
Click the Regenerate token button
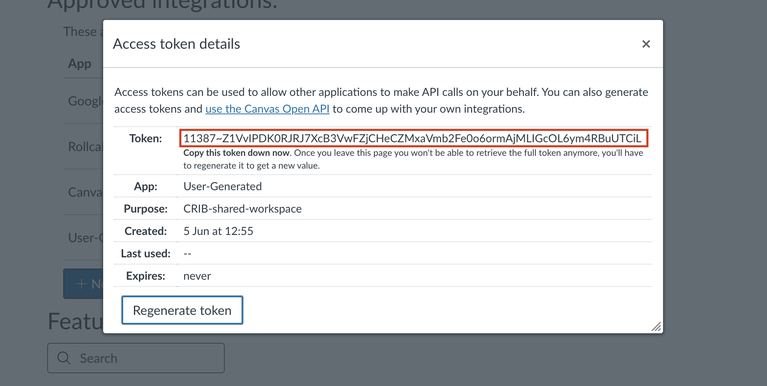click(182, 310)
